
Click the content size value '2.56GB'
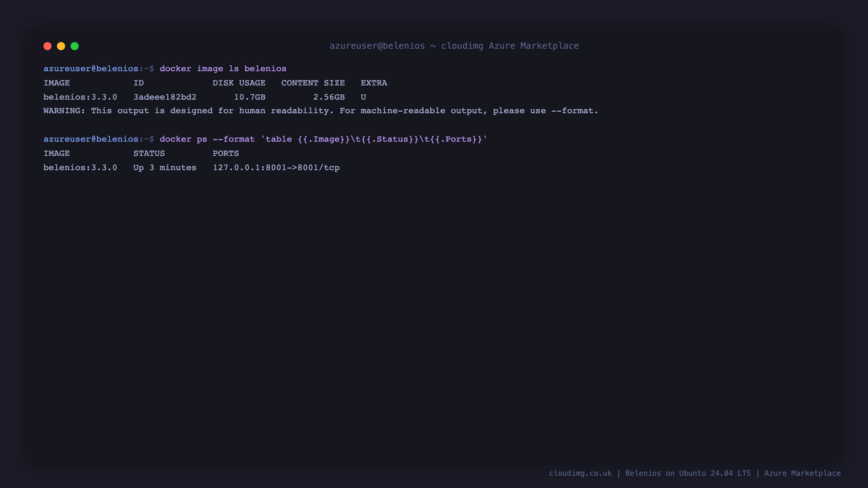(329, 97)
